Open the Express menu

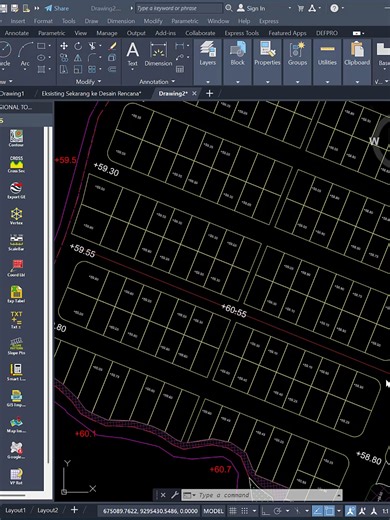(x=269, y=21)
